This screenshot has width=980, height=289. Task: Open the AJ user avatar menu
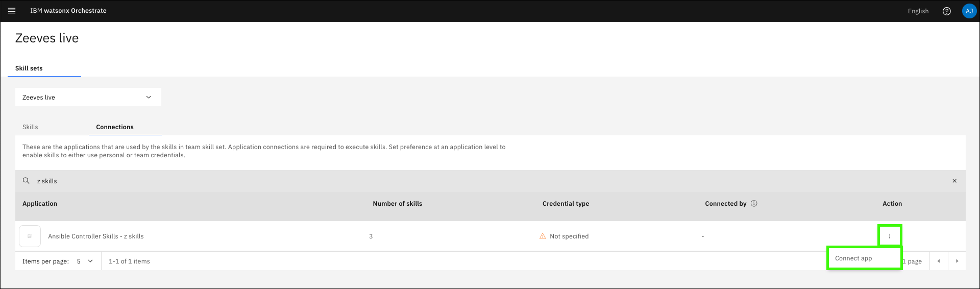[x=969, y=11]
